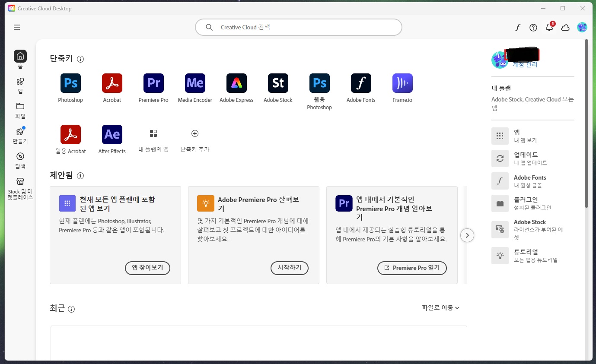Open Stock 및 마켓플레이스 in sidebar
Viewport: 596px width, 364px height.
(x=20, y=189)
